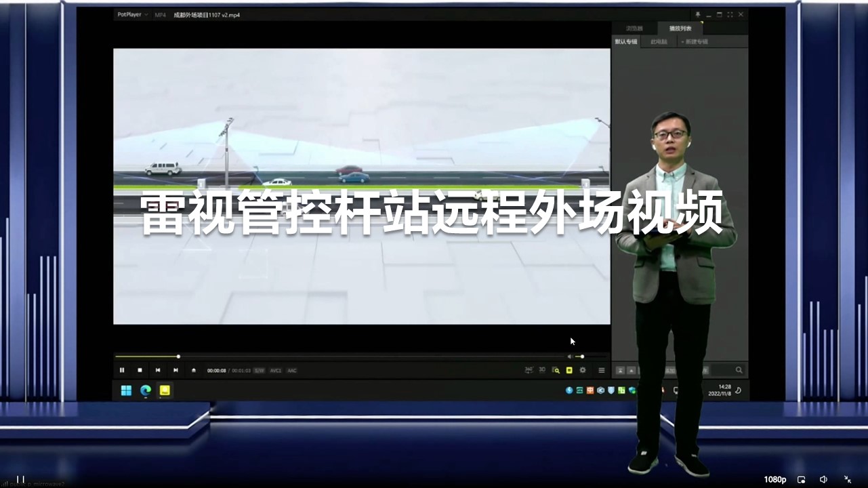
Task: Select the 默认专辑 playlist tab
Action: click(x=625, y=42)
